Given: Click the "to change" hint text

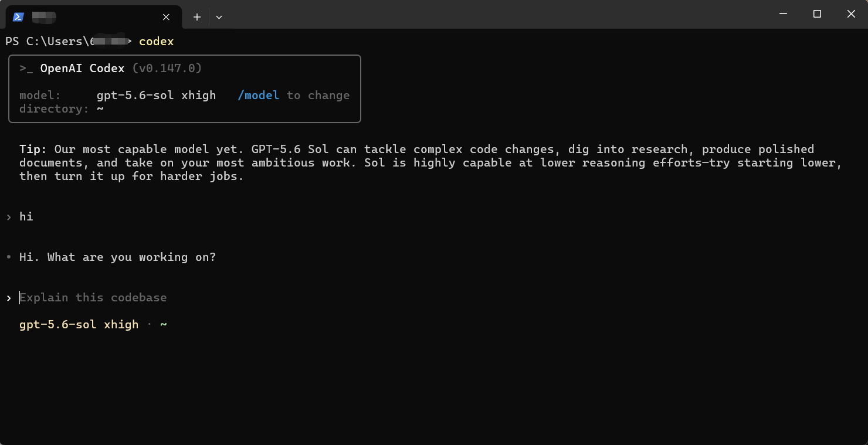Looking at the screenshot, I should click(318, 96).
